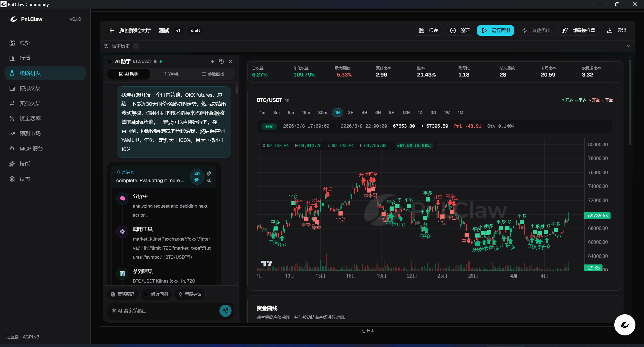Select the 12H timeframe
The width and height of the screenshot is (644, 347).
point(406,113)
